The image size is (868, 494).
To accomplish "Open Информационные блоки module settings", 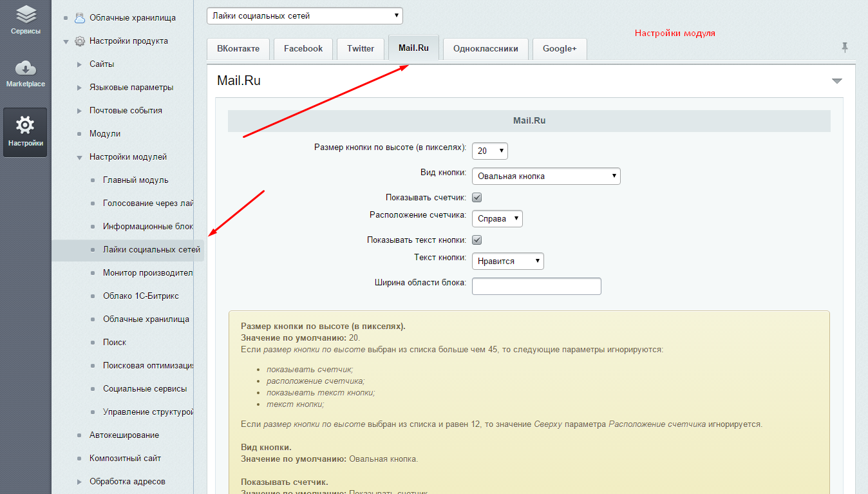I will (x=148, y=226).
